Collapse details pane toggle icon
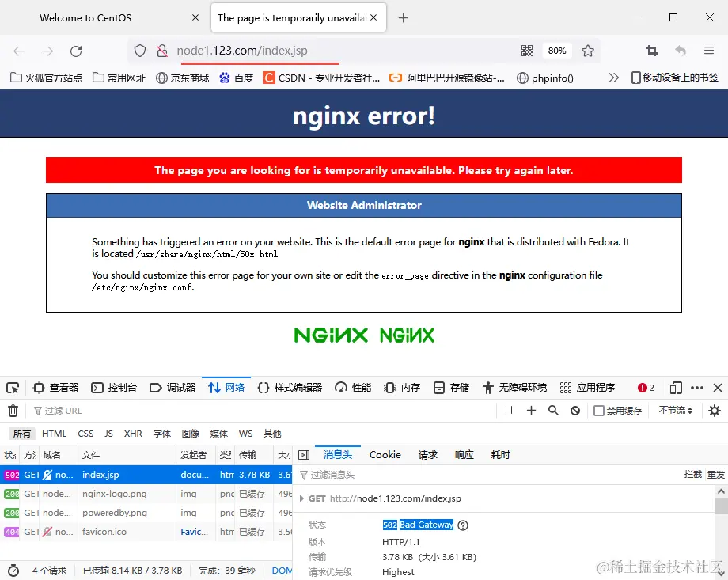 coord(304,455)
